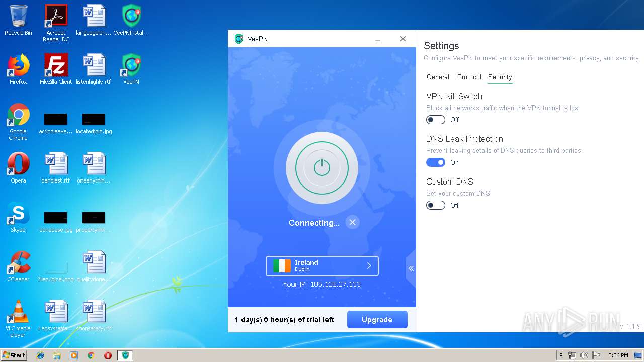This screenshot has width=644, height=362.
Task: Click the VeePN taskbar button
Action: (125, 355)
